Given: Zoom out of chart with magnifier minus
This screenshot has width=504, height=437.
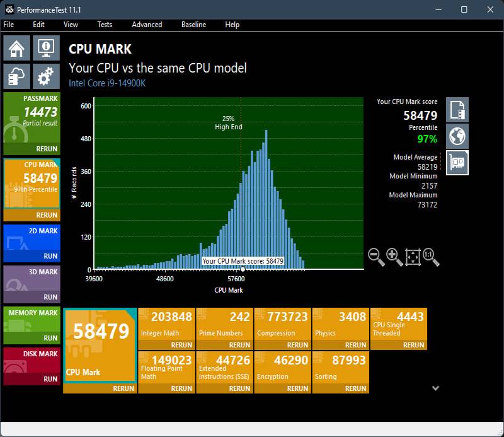Looking at the screenshot, I should click(376, 257).
